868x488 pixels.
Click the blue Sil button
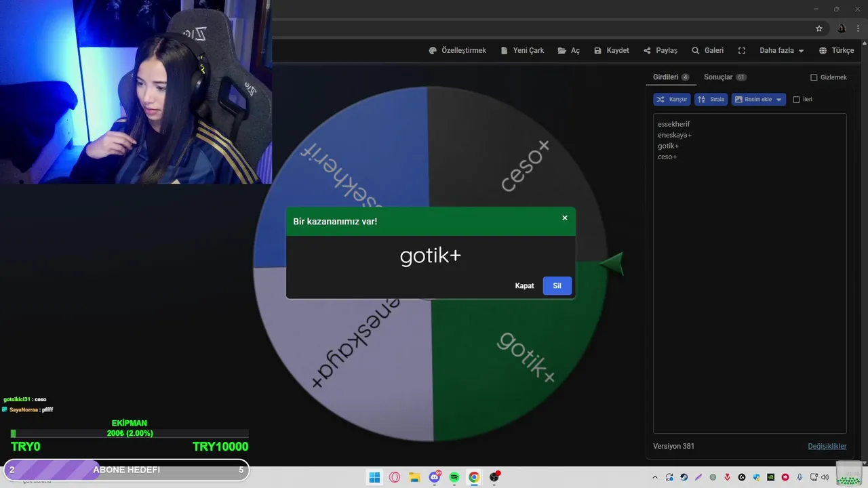pos(557,286)
